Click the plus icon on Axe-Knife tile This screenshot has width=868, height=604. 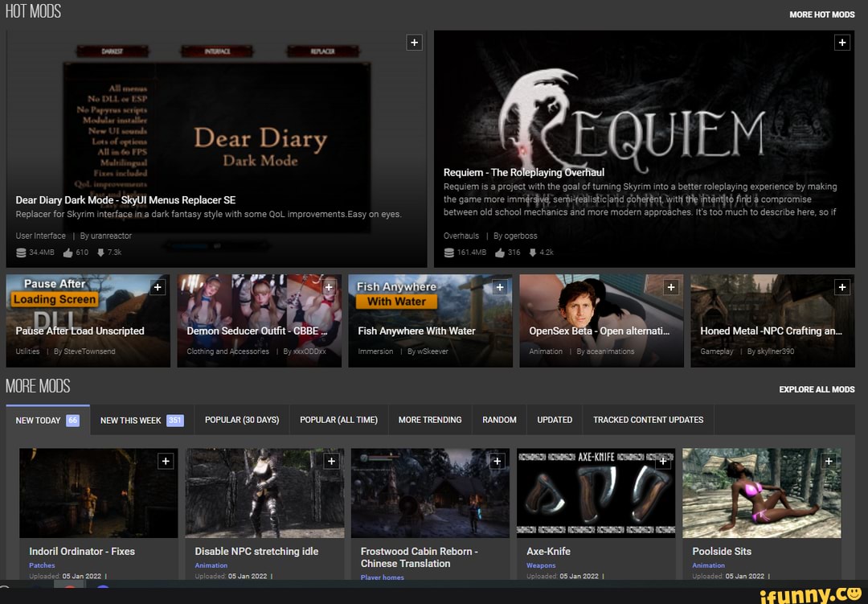pos(663,461)
